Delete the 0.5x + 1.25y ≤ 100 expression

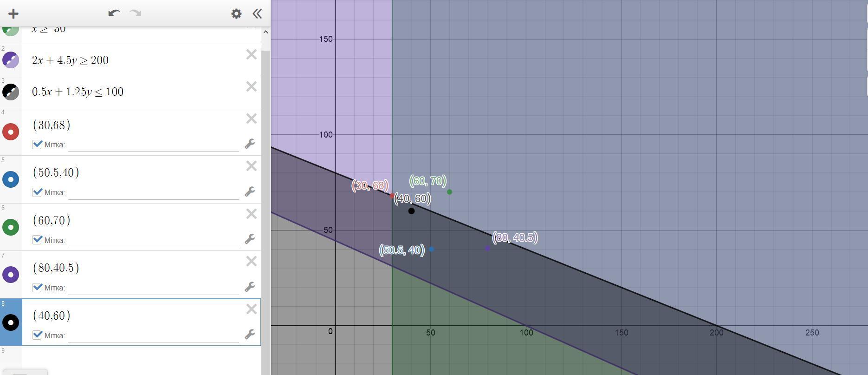click(x=251, y=87)
